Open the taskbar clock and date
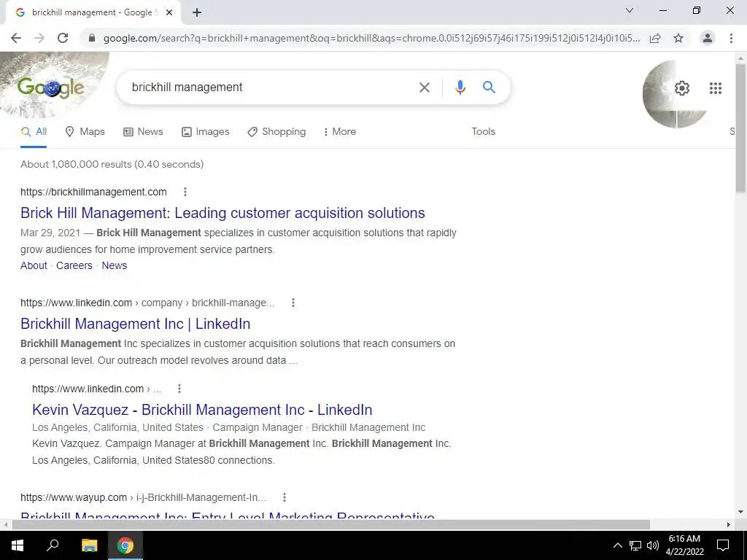 (x=684, y=545)
